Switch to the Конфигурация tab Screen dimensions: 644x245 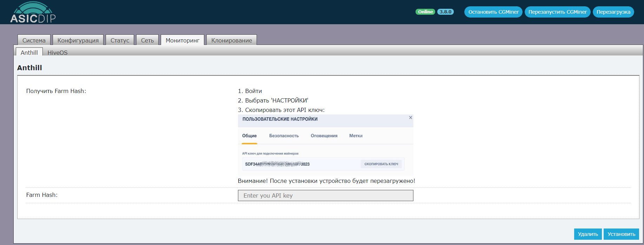(x=78, y=40)
